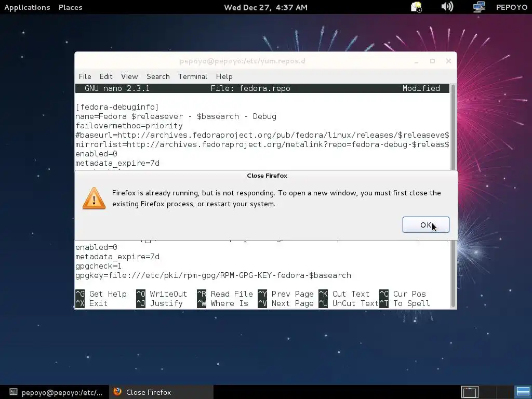Open the terminal Help menu
The width and height of the screenshot is (532, 399).
point(224,76)
